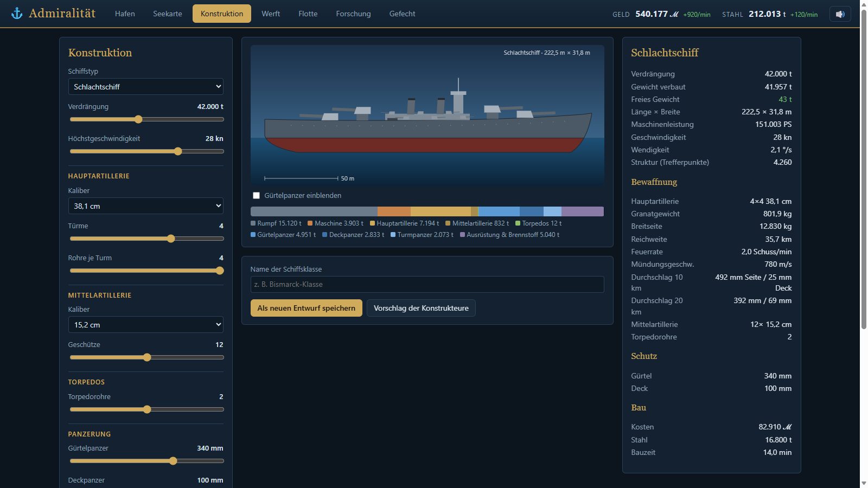Open the Gefecht tab
The width and height of the screenshot is (868, 488).
(402, 14)
